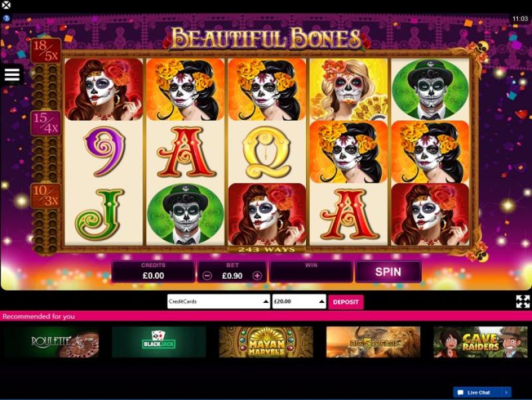The width and height of the screenshot is (532, 400).
Task: Open the Big 5 Safari game thumbnail
Action: 373,341
